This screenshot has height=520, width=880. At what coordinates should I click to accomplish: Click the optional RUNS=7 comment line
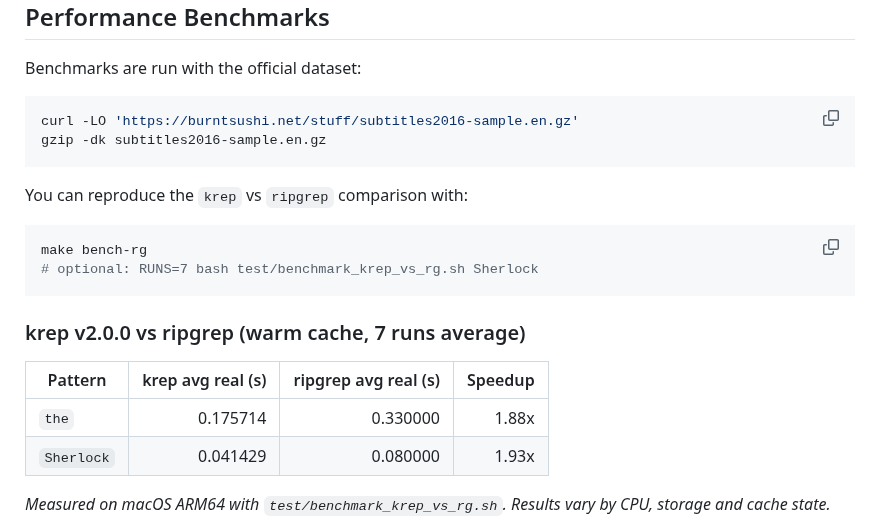click(x=289, y=269)
